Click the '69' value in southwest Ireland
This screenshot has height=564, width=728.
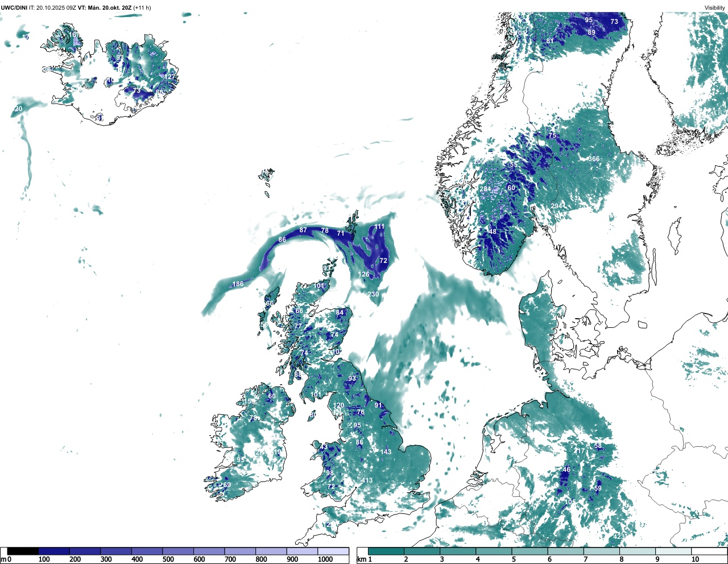pos(227,485)
